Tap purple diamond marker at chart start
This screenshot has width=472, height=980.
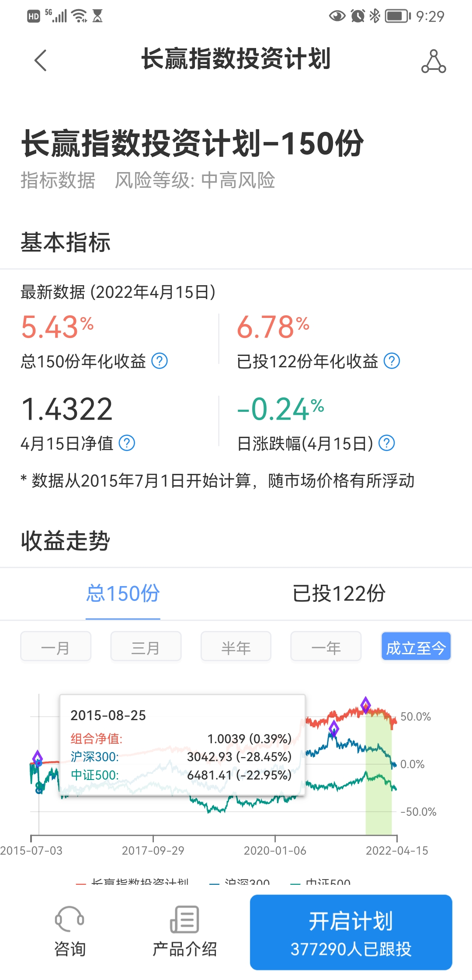coord(38,758)
